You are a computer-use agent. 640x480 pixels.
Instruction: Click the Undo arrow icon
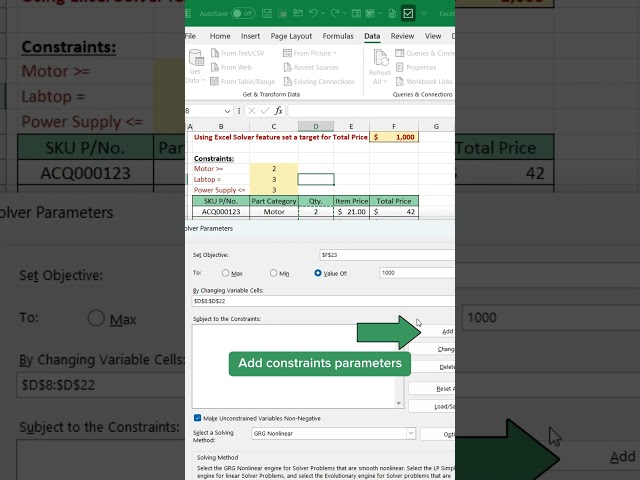[x=313, y=13]
